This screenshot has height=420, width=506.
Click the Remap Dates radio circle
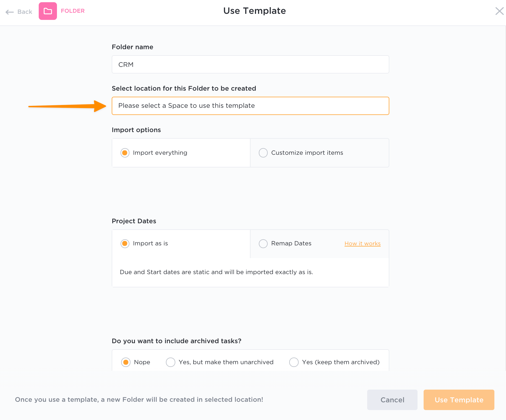click(263, 243)
